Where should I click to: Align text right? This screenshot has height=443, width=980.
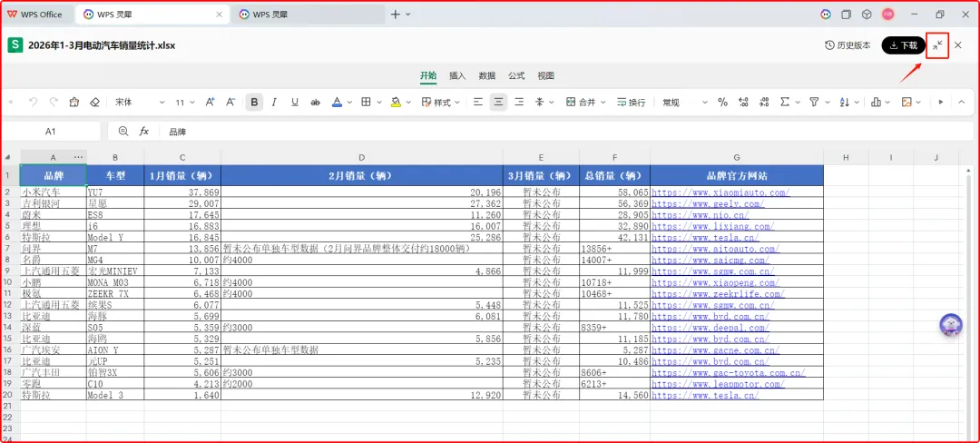coord(519,102)
